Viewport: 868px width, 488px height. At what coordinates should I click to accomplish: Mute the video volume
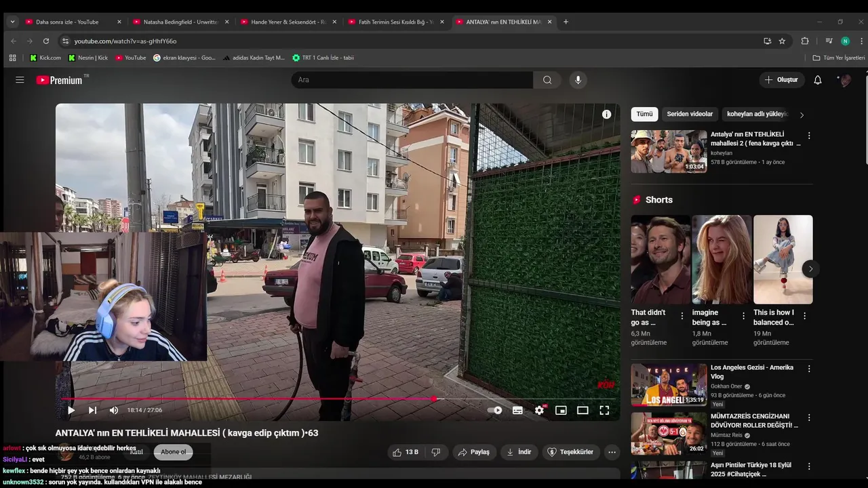point(114,410)
